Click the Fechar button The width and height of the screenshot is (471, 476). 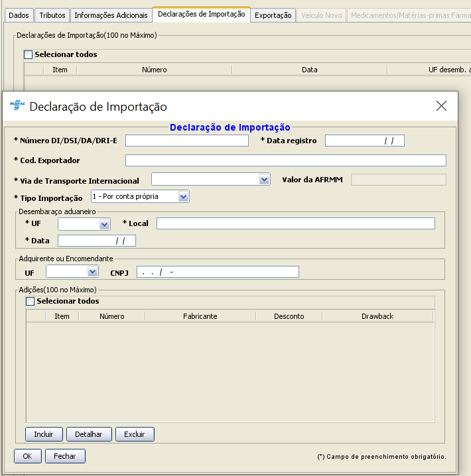click(x=65, y=456)
